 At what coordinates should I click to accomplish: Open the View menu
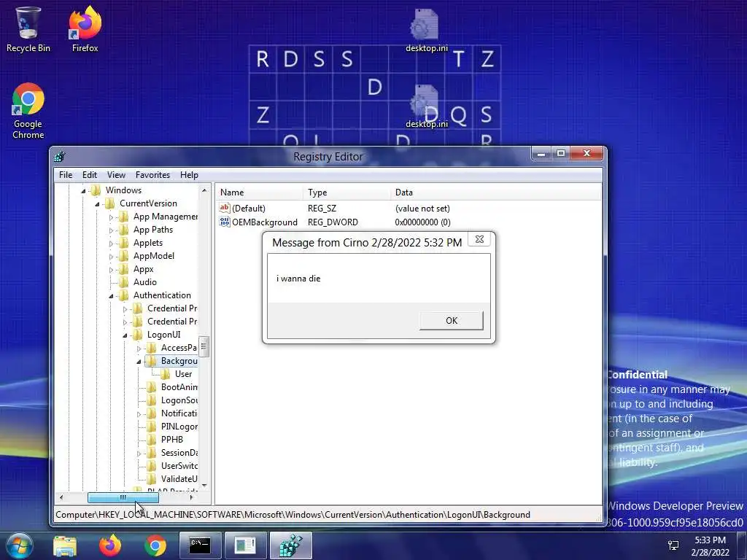tap(116, 175)
